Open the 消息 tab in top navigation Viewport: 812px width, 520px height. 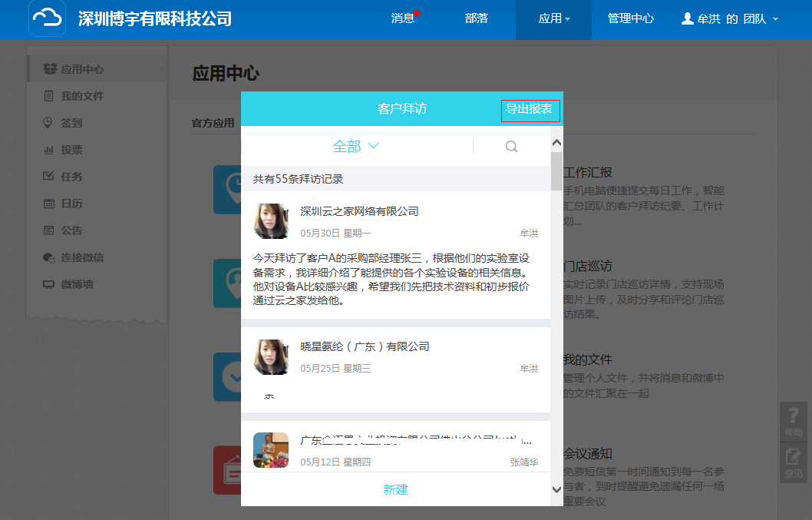click(x=403, y=18)
